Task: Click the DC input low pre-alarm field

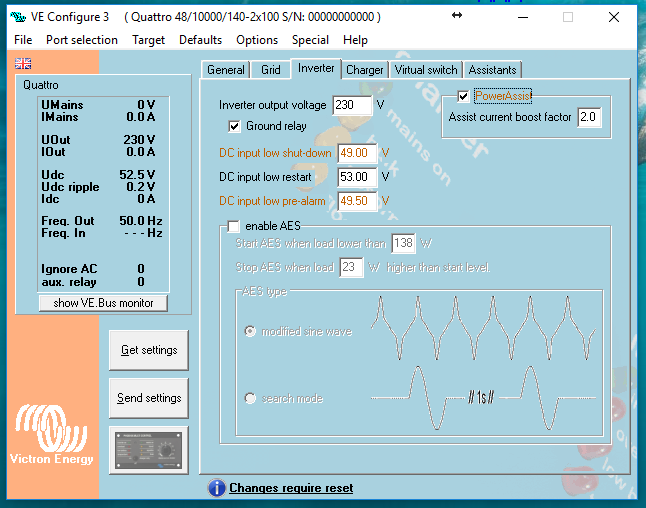Action: [x=357, y=201]
